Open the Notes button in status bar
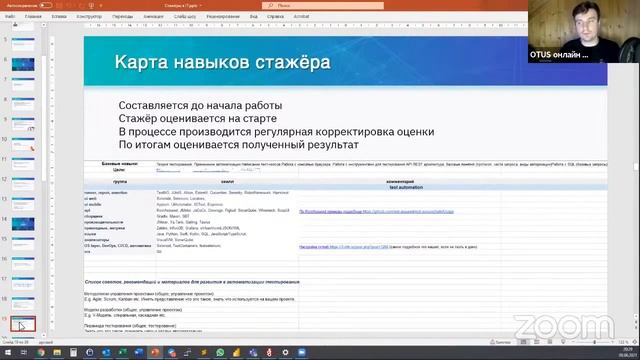The image size is (640, 360). point(500,342)
